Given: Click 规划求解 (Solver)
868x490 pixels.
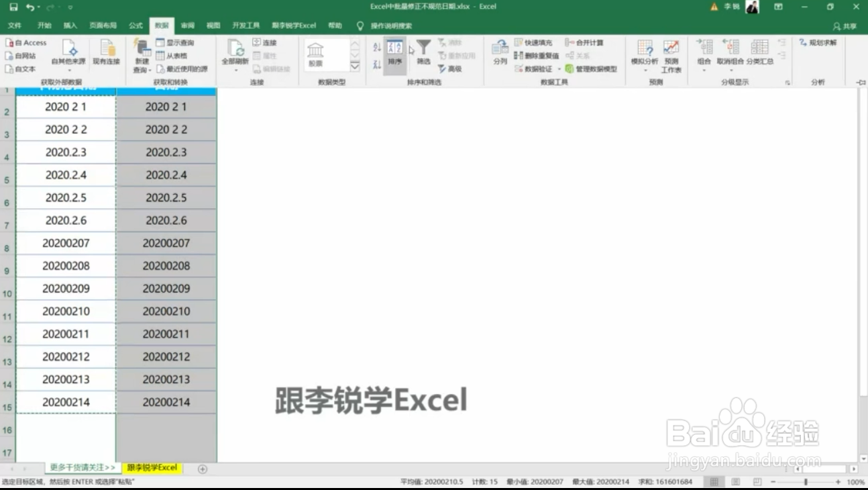Looking at the screenshot, I should (x=818, y=43).
